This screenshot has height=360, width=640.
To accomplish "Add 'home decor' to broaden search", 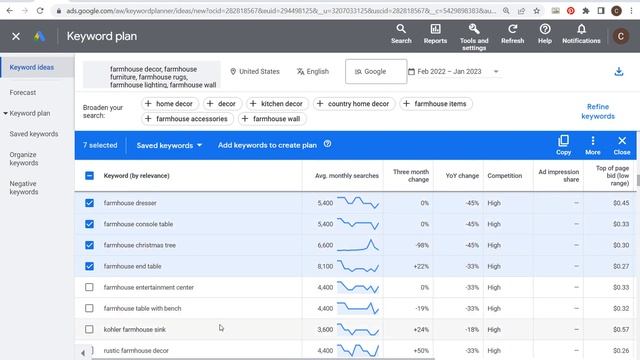I will [x=169, y=104].
